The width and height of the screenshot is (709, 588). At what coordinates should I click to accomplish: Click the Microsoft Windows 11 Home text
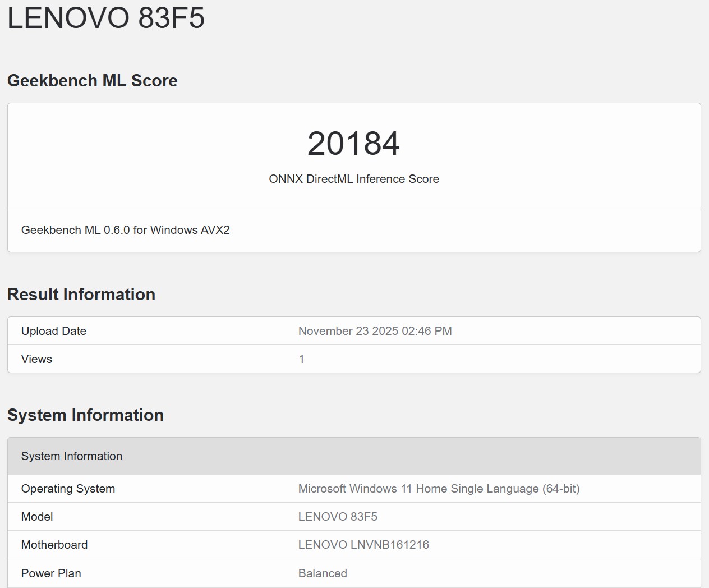point(439,489)
